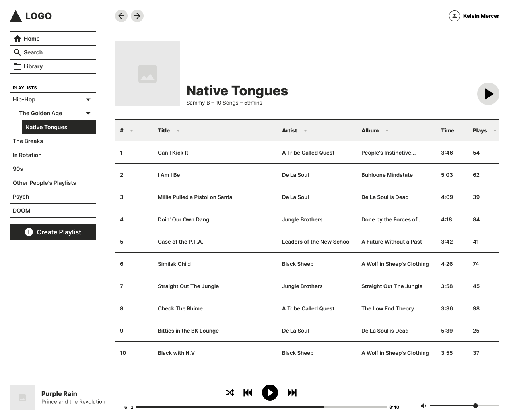Click the duration 5:39

point(447,331)
